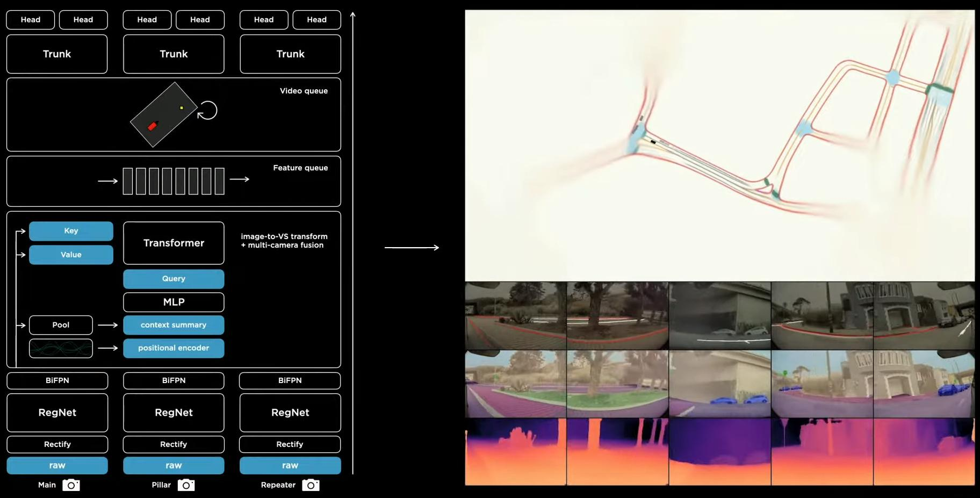Click the RegNet box above the Repeater camera
Image resolution: width=980 pixels, height=498 pixels.
point(290,413)
